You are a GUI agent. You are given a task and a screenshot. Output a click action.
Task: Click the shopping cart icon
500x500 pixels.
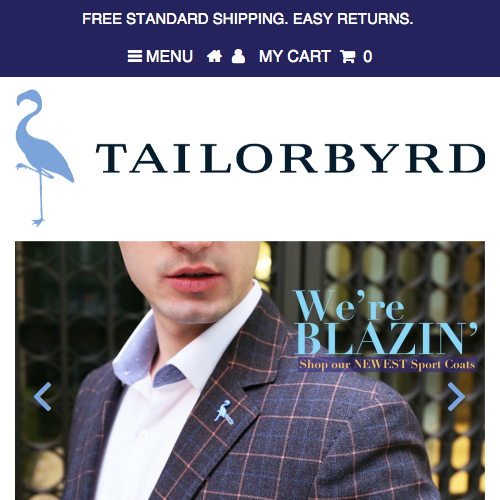pyautogui.click(x=348, y=56)
